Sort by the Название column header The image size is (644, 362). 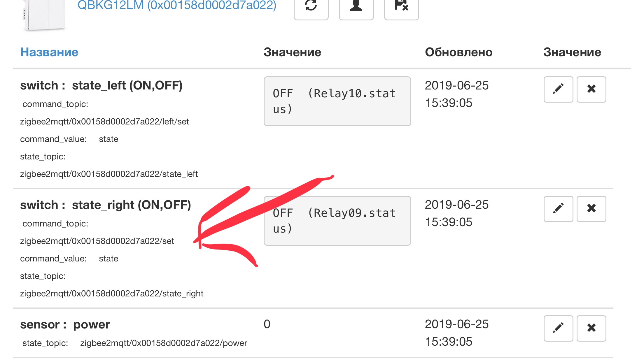pyautogui.click(x=49, y=52)
